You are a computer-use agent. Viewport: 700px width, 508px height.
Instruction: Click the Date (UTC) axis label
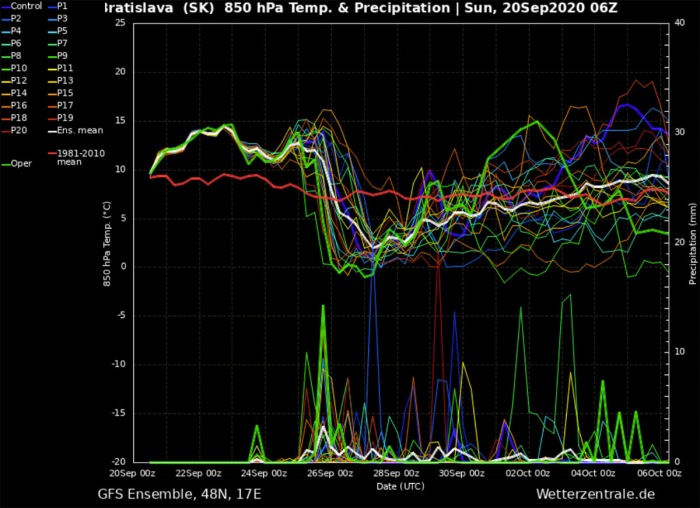tap(400, 487)
